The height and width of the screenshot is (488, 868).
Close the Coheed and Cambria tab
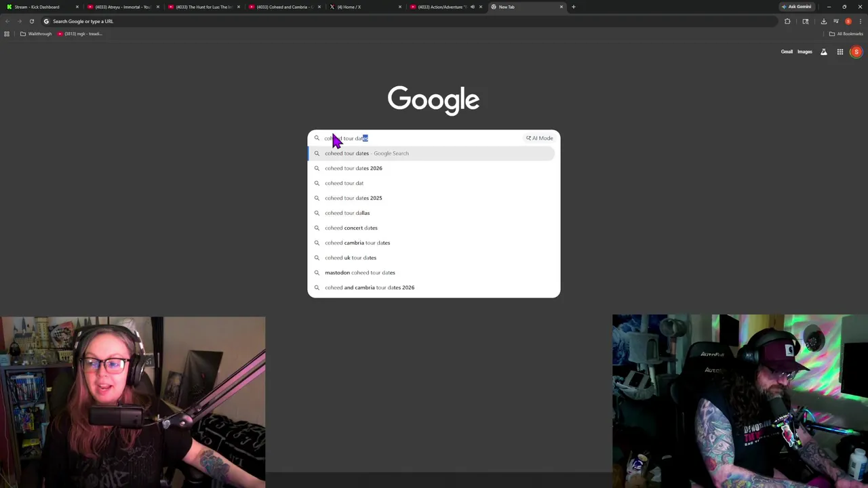(319, 7)
